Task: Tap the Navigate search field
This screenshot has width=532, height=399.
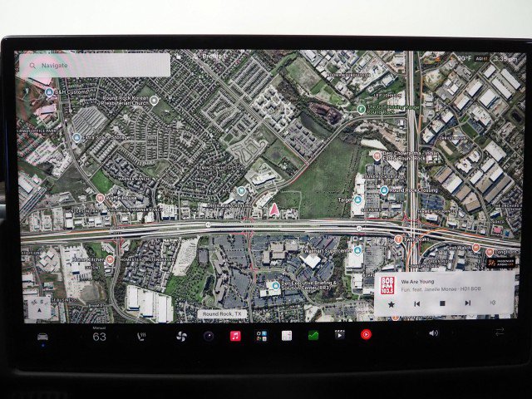Action: pyautogui.click(x=95, y=65)
